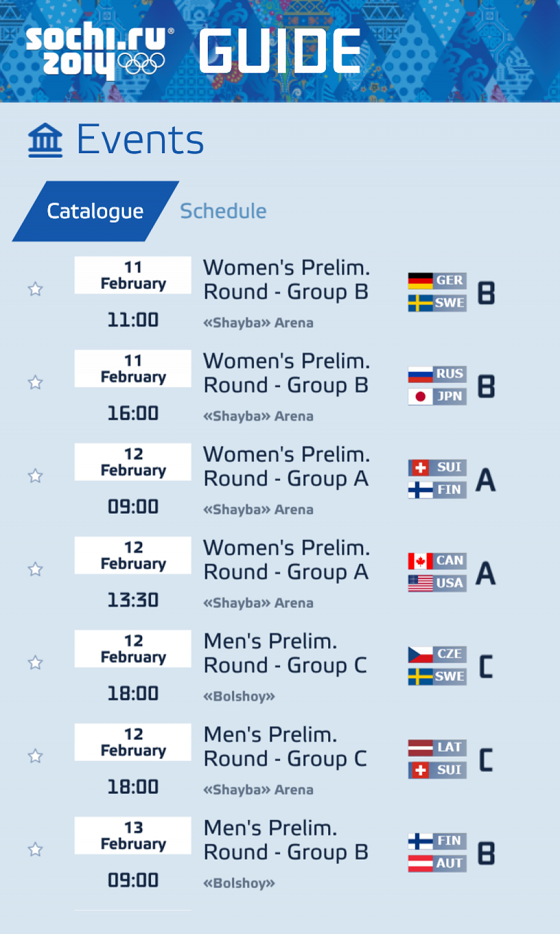Tap the Events building icon

[45, 141]
